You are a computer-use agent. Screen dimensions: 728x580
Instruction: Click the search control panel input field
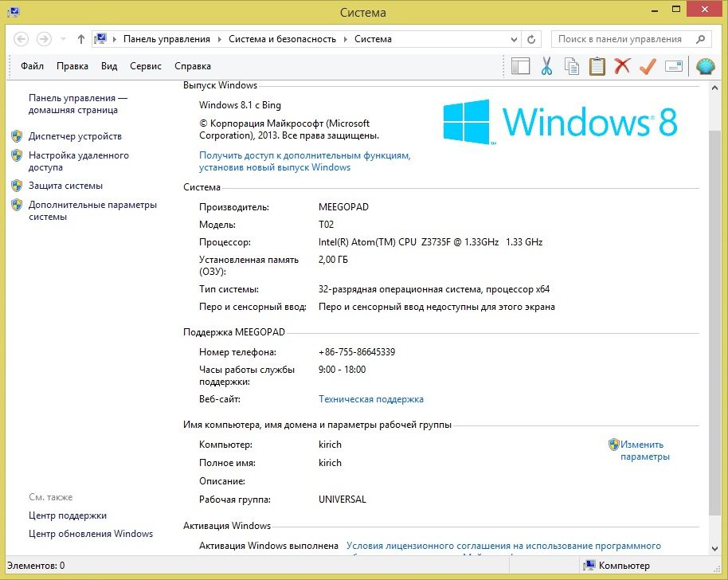pyautogui.click(x=621, y=39)
